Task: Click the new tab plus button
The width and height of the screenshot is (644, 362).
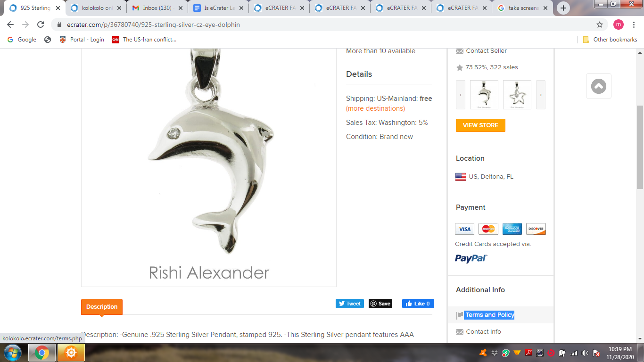Action: (563, 8)
